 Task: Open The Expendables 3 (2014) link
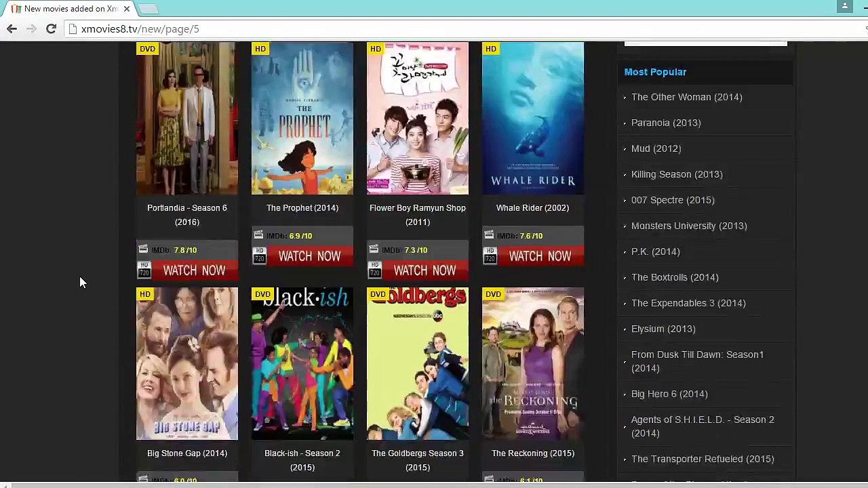(688, 303)
